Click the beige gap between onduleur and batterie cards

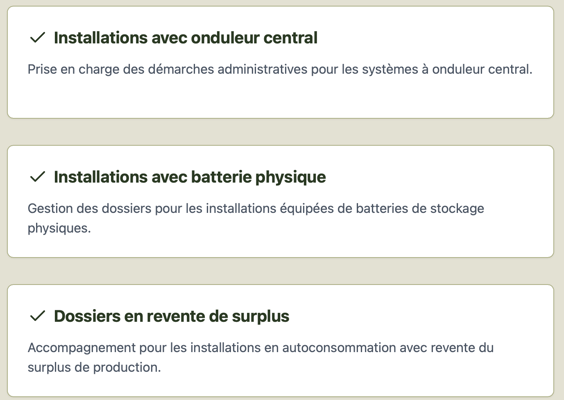(281, 132)
